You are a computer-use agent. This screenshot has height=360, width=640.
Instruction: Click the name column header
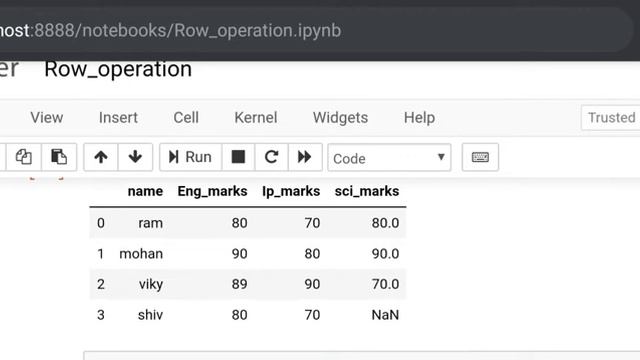(x=145, y=191)
